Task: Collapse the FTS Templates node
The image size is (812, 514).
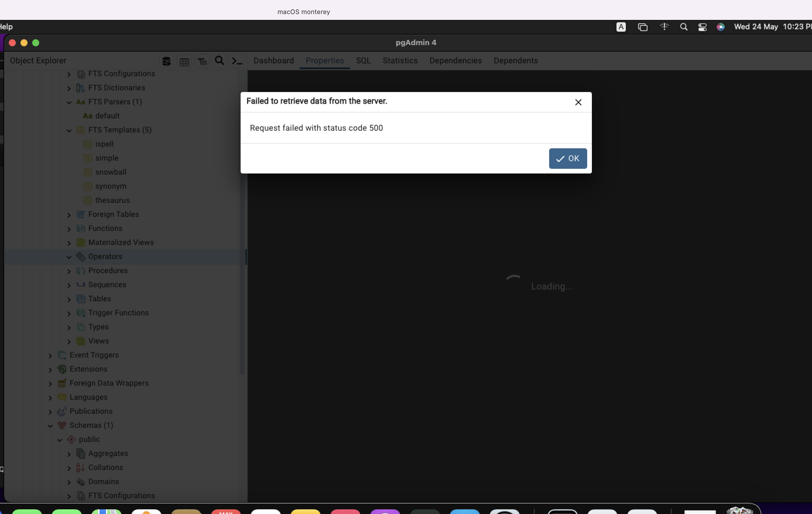Action: coord(69,131)
